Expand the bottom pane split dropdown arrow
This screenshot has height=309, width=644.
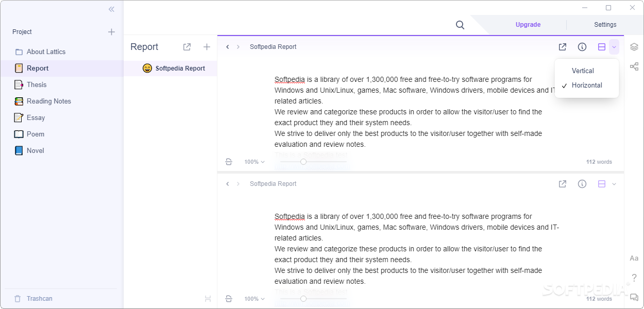[x=614, y=184]
